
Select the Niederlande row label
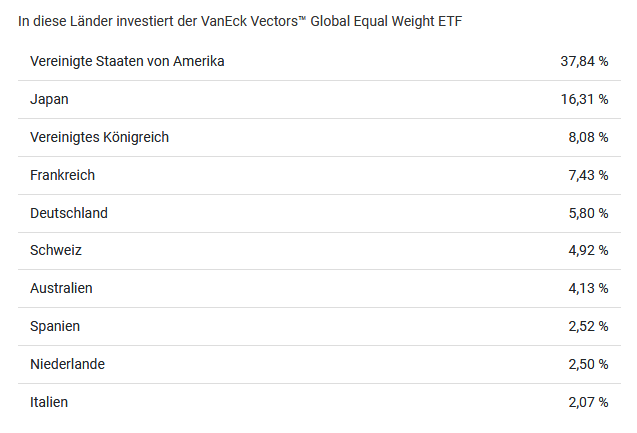click(68, 364)
